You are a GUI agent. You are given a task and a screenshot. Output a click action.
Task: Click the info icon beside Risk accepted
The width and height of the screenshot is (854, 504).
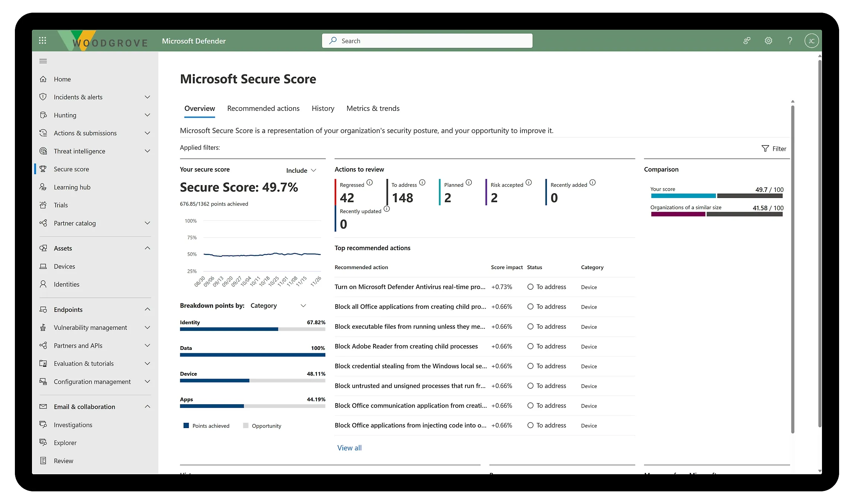pos(529,182)
